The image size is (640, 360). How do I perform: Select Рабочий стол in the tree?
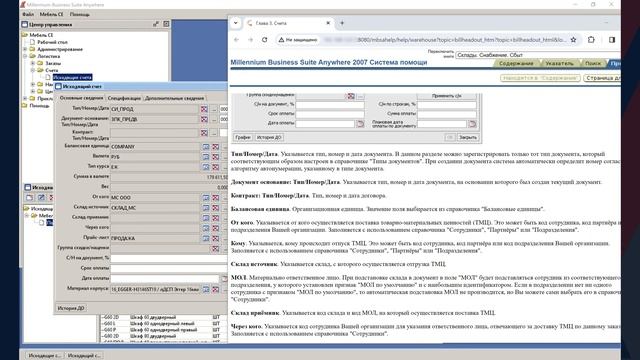tap(52, 42)
